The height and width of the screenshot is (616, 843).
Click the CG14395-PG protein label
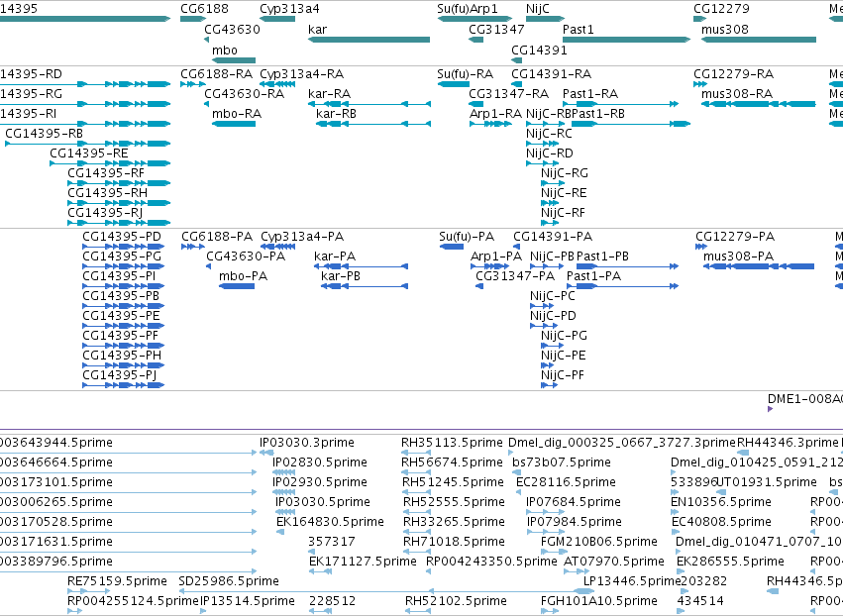coord(122,257)
